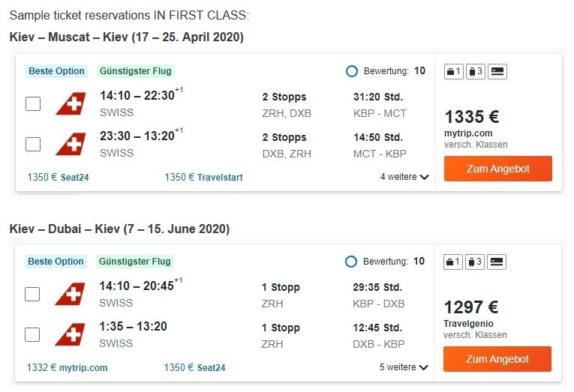The image size is (574, 392).
Task: Click the checked luggage icon in the Dubai offer
Action: [x=475, y=262]
